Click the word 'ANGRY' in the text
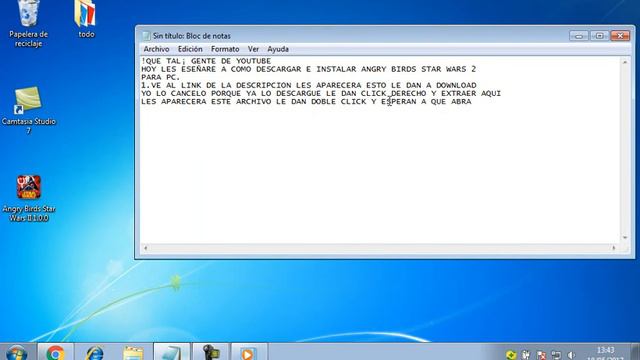Viewport: 640px width, 360px height. point(373,69)
